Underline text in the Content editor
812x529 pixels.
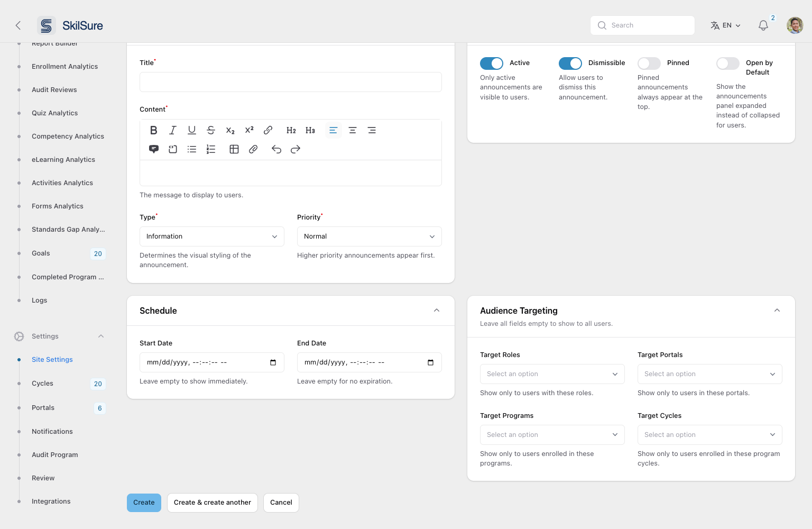point(192,130)
